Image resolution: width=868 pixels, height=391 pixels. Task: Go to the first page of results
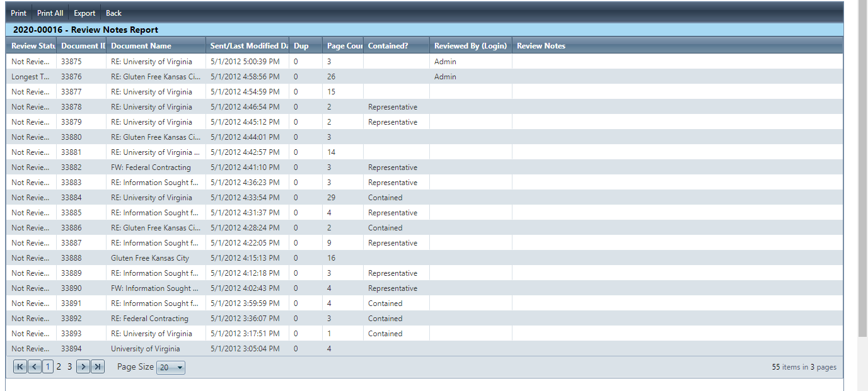tap(20, 367)
